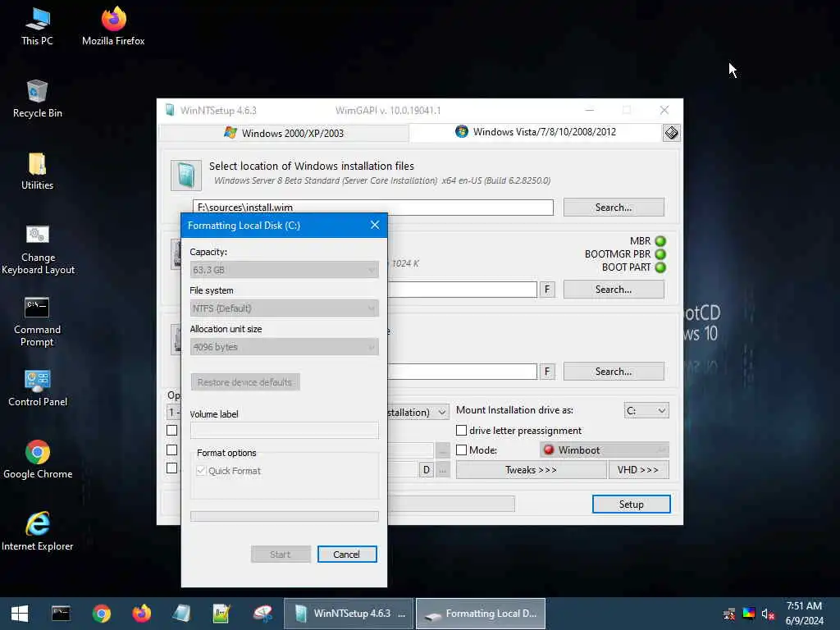Expand the Capacity dropdown
The width and height of the screenshot is (840, 630).
click(284, 269)
